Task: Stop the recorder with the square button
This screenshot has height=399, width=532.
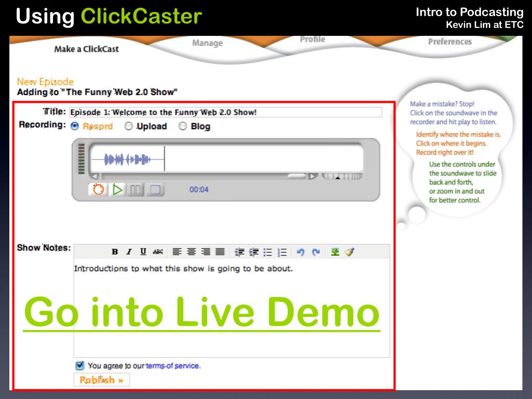Action: [155, 190]
